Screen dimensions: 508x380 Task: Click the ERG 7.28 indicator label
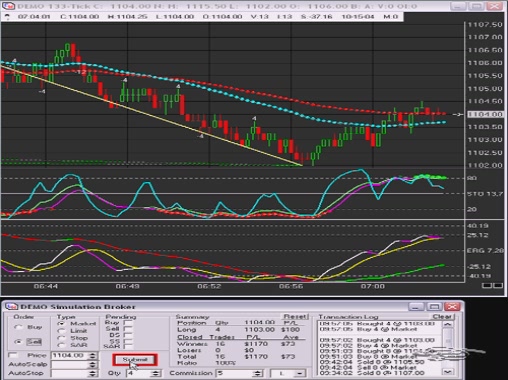pyautogui.click(x=486, y=250)
